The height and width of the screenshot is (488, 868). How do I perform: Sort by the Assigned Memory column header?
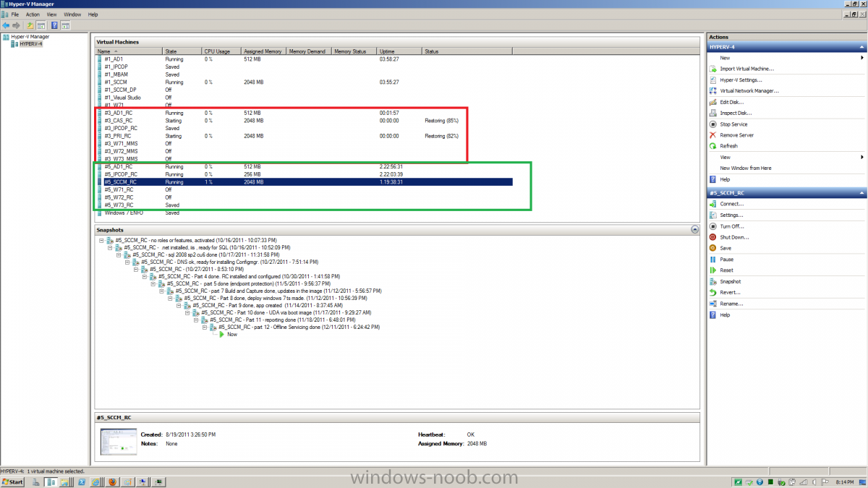[264, 51]
